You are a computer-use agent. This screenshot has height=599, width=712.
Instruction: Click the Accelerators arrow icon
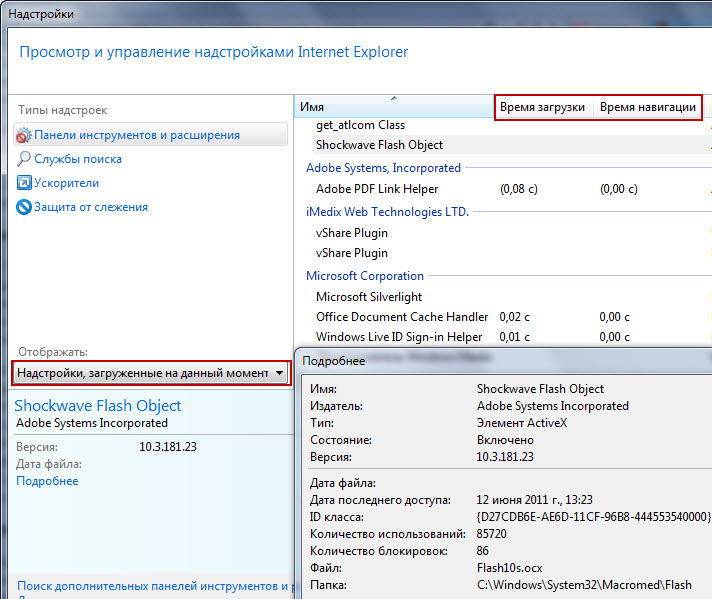pyautogui.click(x=24, y=183)
